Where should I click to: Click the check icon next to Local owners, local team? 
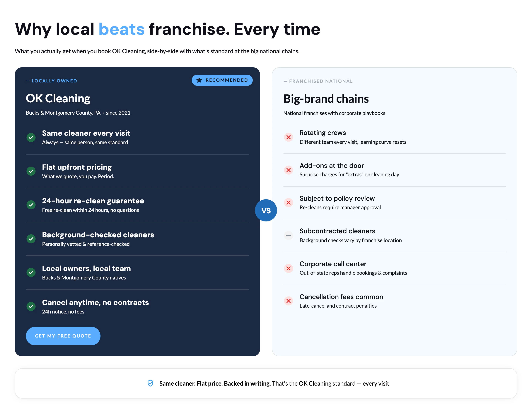point(31,272)
